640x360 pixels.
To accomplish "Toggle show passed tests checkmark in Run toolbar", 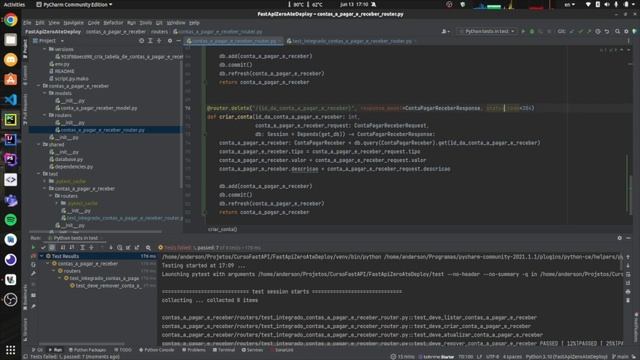I will (43, 247).
